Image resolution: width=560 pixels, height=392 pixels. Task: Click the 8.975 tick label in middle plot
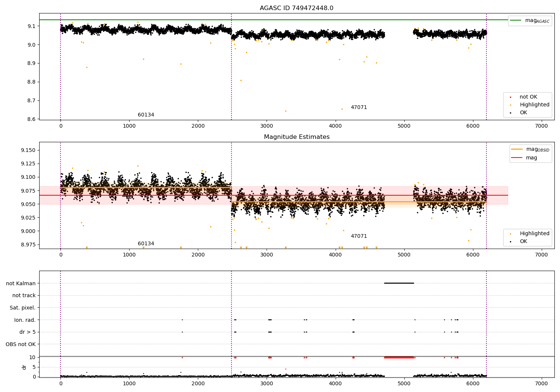coord(28,245)
